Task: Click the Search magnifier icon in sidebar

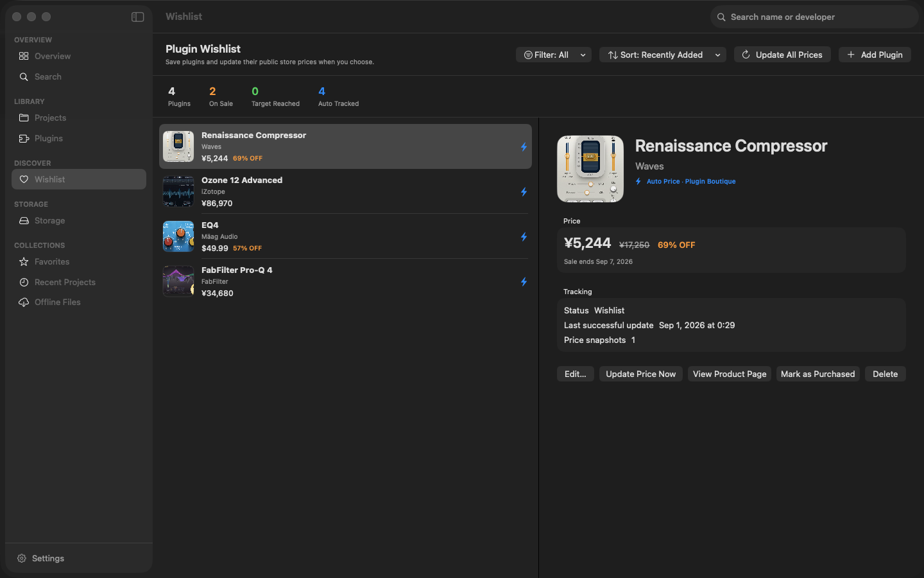Action: coord(24,76)
